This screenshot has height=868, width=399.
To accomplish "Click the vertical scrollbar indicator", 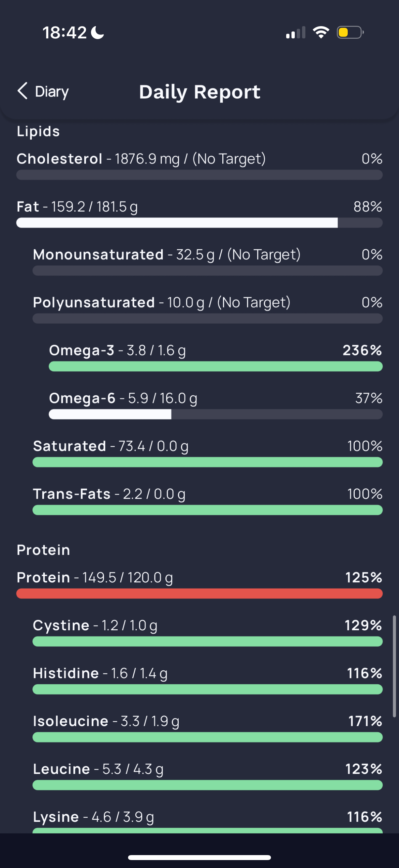I will 394,666.
